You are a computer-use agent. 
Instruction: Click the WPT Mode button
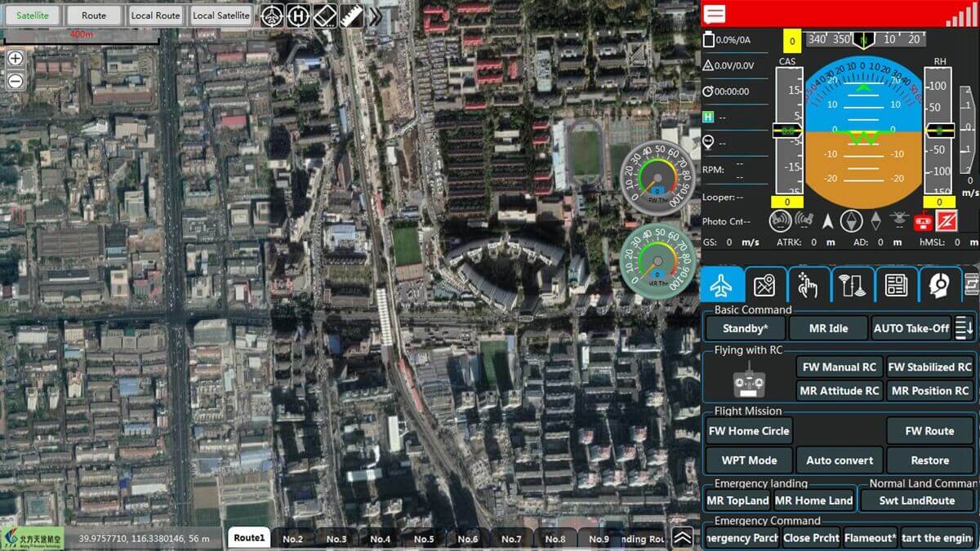749,460
